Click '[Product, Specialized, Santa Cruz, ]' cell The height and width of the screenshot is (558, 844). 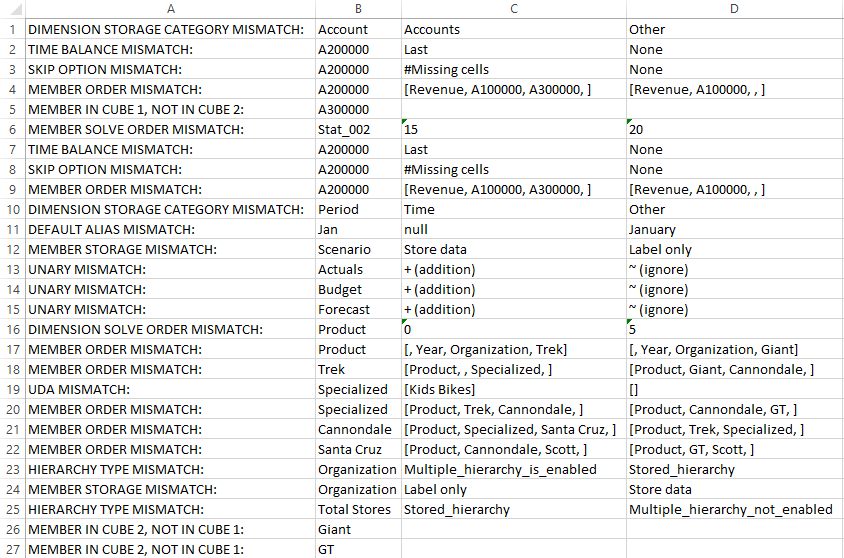click(x=514, y=429)
